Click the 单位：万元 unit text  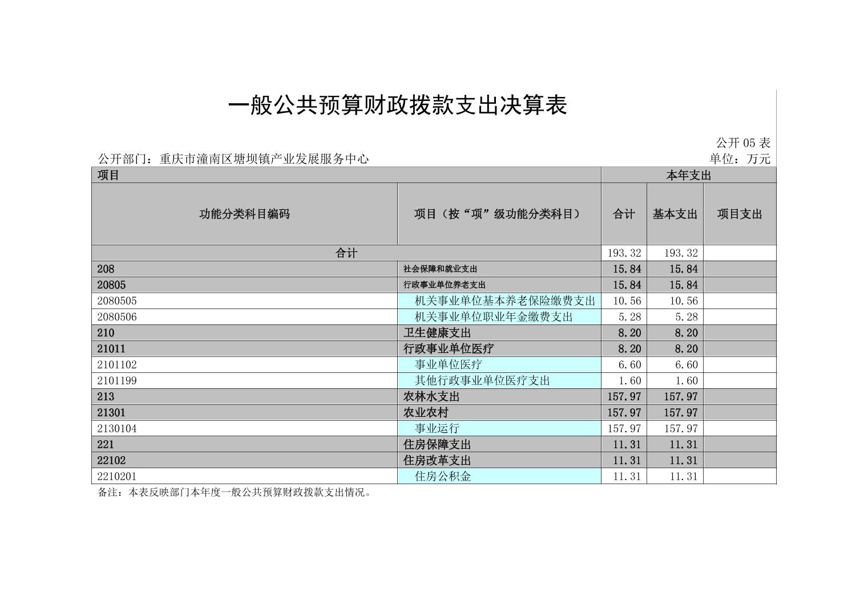[x=740, y=159]
